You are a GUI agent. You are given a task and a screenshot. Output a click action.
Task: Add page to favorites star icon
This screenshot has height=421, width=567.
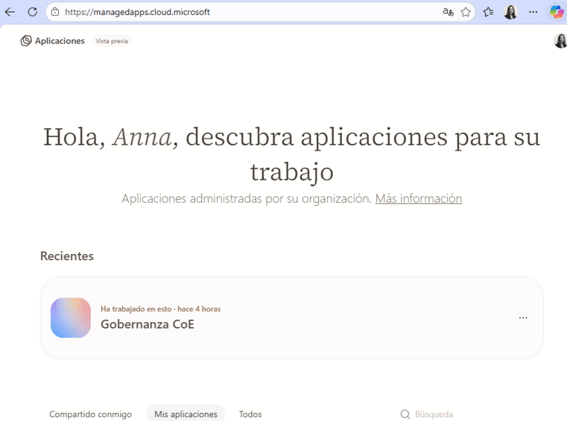466,12
